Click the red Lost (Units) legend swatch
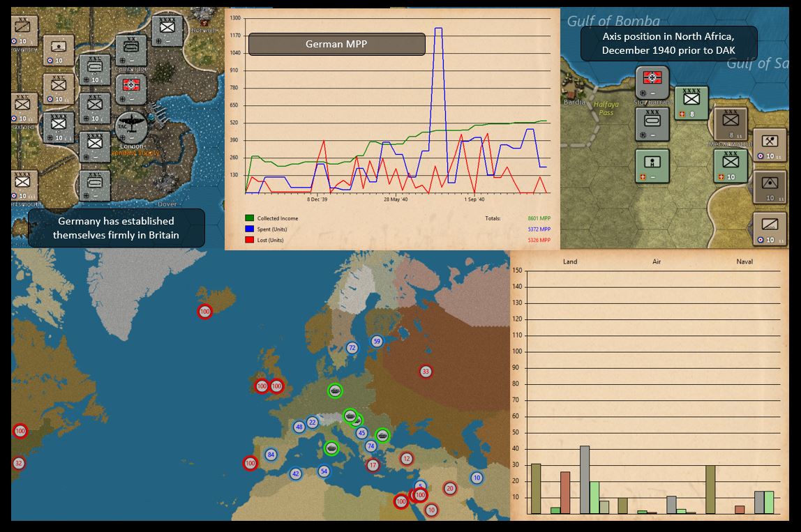801x532 pixels. pyautogui.click(x=249, y=239)
